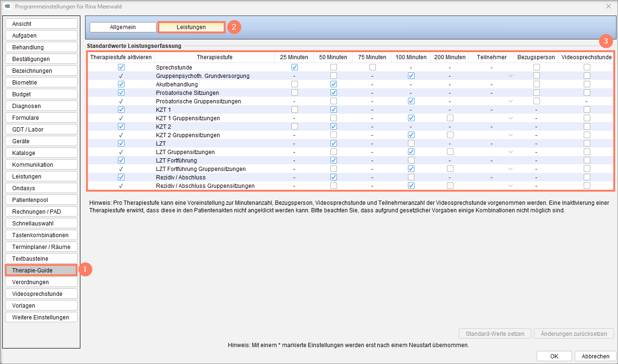Click the Abbrechen button

595,356
